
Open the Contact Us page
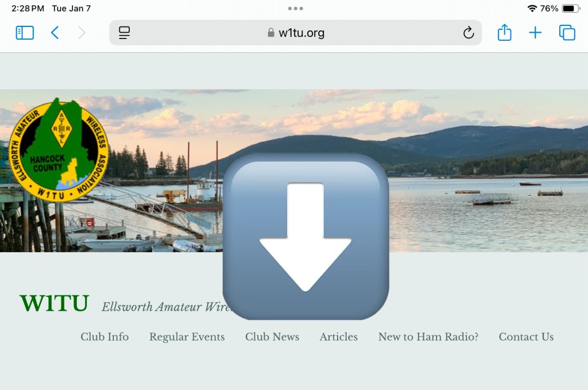526,337
